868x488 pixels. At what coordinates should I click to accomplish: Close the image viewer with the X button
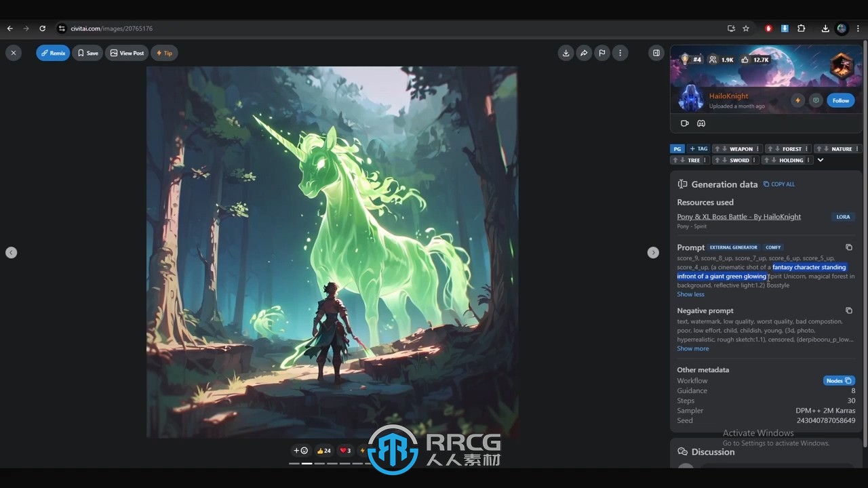point(13,53)
